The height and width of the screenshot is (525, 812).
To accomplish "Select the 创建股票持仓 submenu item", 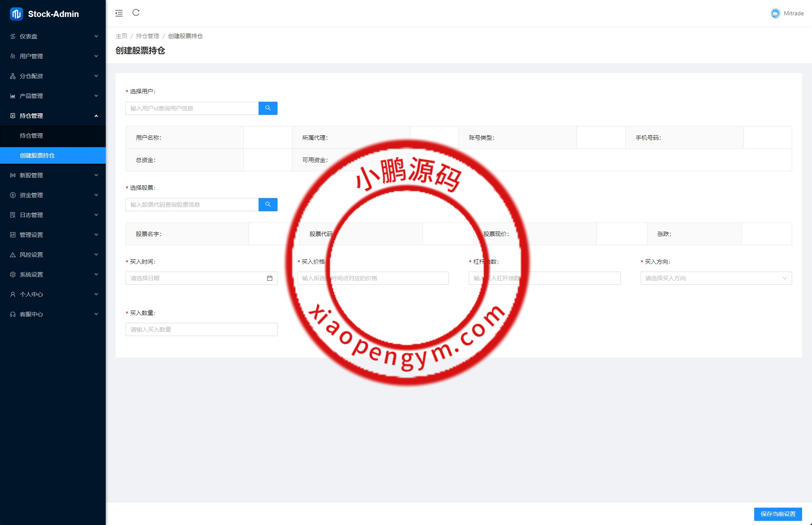I will click(x=37, y=155).
